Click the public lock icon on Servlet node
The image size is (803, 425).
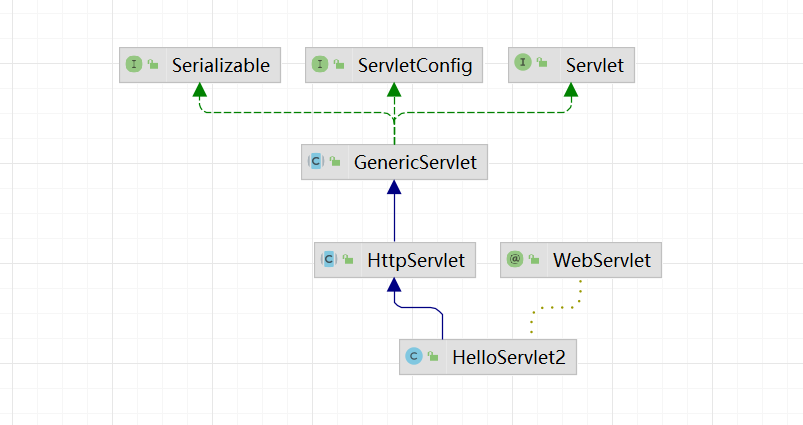click(x=541, y=62)
